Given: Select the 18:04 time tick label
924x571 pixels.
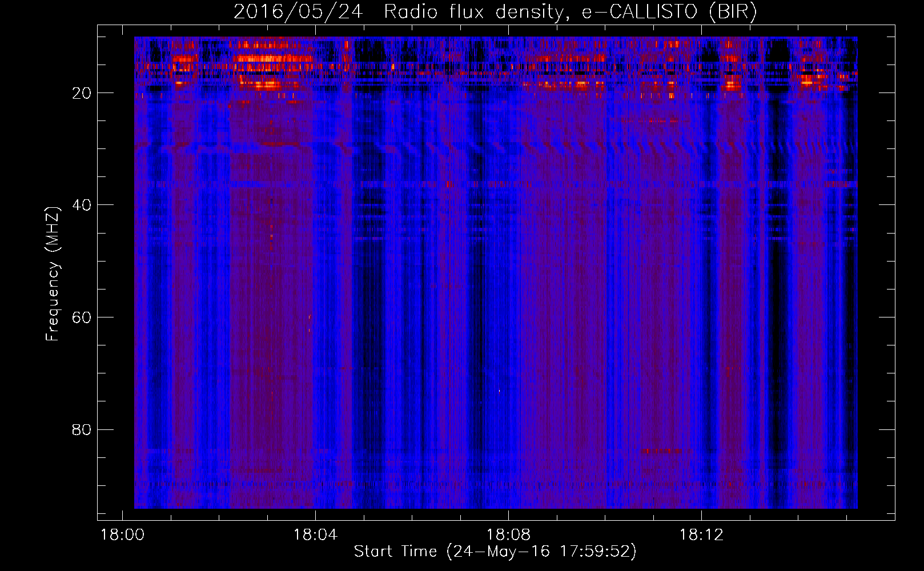Looking at the screenshot, I should coord(315,535).
